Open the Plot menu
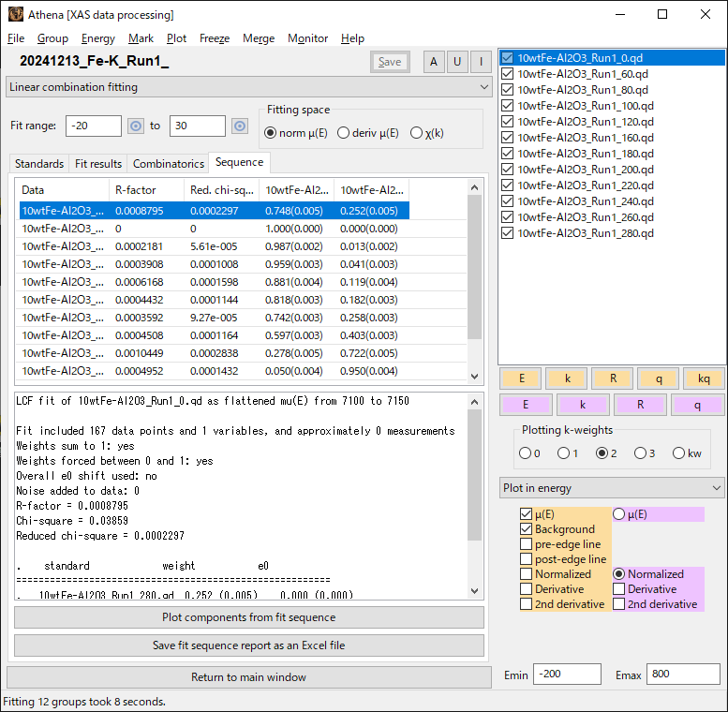 [x=176, y=38]
